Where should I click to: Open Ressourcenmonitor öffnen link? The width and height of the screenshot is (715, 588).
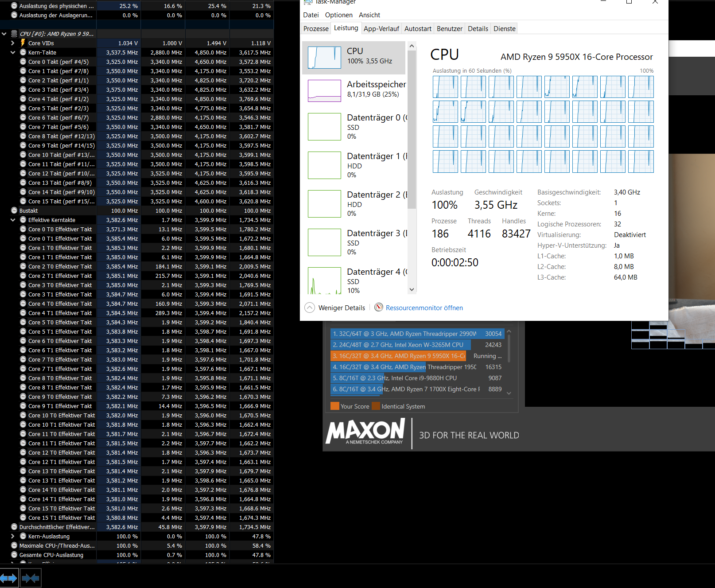(424, 308)
